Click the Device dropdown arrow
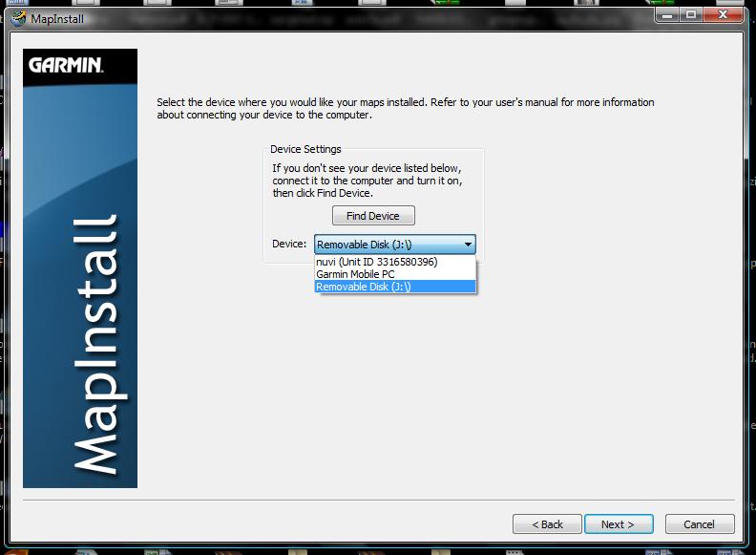Viewport: 756px width, 555px height. [467, 245]
